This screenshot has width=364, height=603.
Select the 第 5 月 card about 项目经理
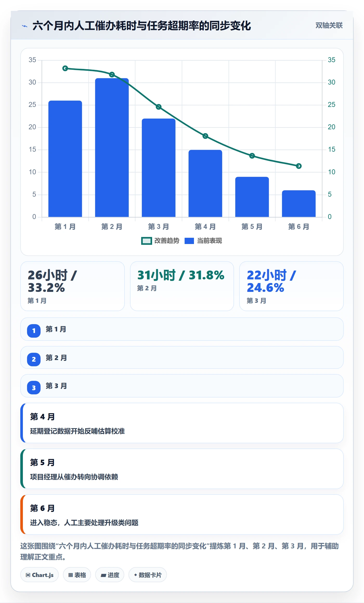(x=182, y=469)
